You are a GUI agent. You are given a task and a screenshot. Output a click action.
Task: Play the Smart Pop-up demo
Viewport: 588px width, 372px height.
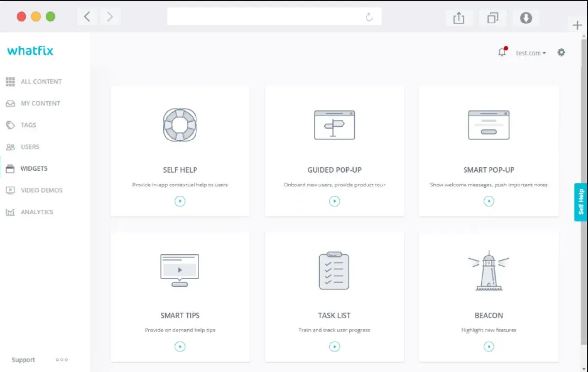tap(489, 201)
